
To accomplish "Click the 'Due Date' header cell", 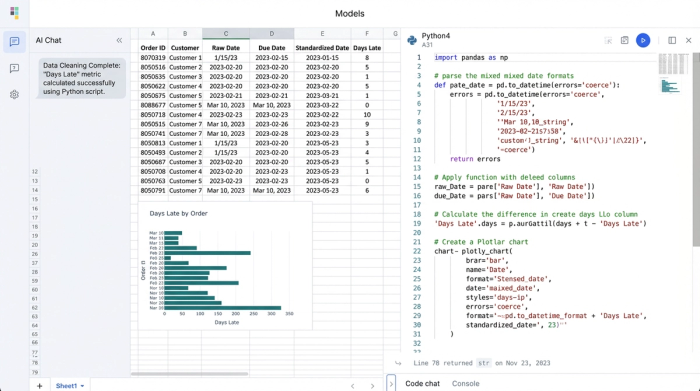I will (x=271, y=48).
